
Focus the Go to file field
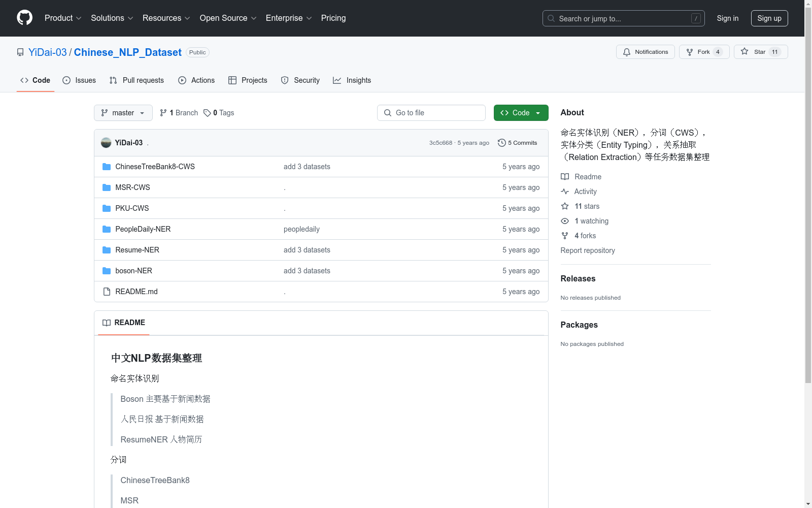coord(431,113)
